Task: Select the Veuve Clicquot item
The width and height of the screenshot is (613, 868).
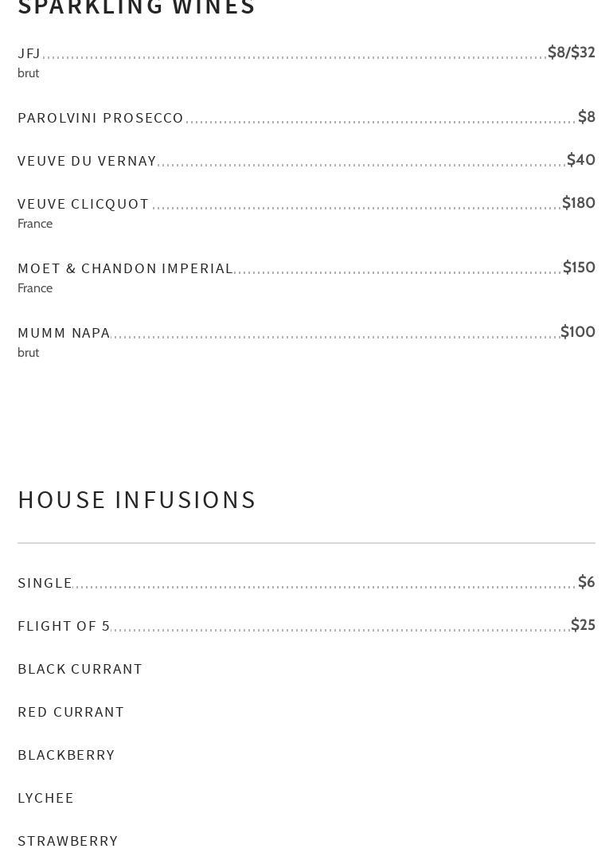Action: [x=84, y=205]
